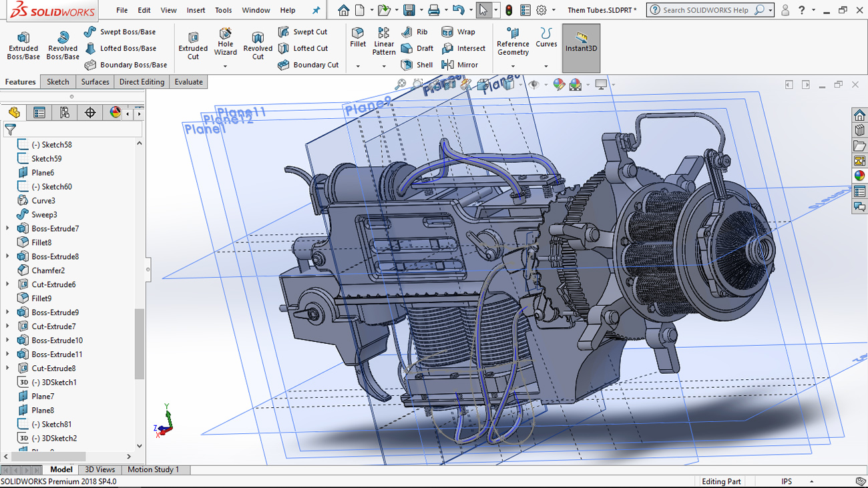Select the Extruded Cut tool

click(x=193, y=45)
